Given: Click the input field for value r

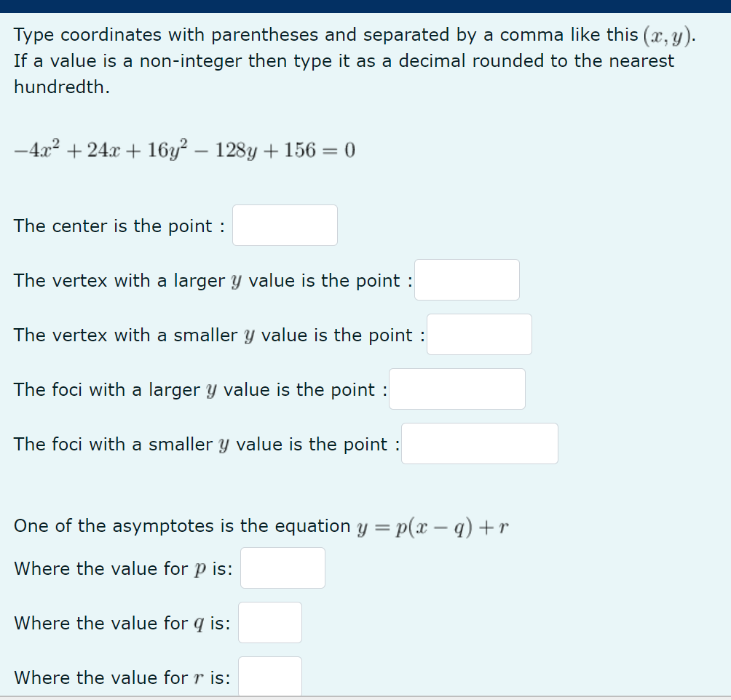Looking at the screenshot, I should (x=269, y=677).
